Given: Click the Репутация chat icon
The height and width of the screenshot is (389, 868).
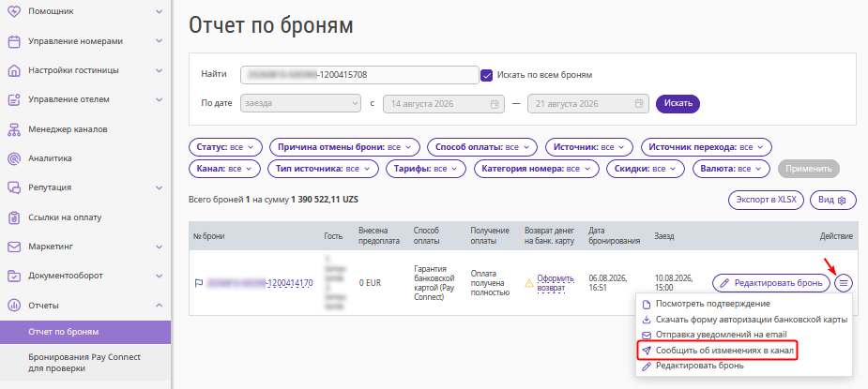Looking at the screenshot, I should pyautogui.click(x=14, y=187).
